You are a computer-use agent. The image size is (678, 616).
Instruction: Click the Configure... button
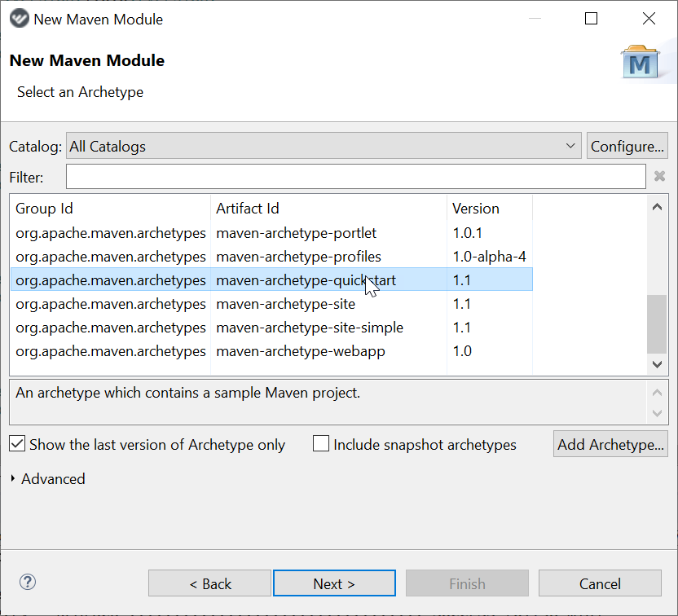click(x=627, y=146)
